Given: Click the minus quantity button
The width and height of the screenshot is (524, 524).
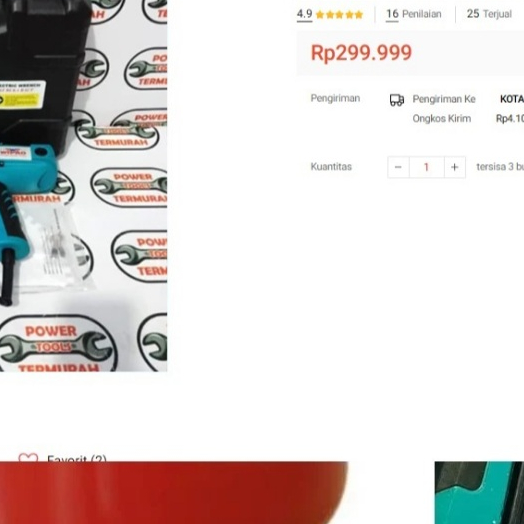Looking at the screenshot, I should click(x=398, y=167).
